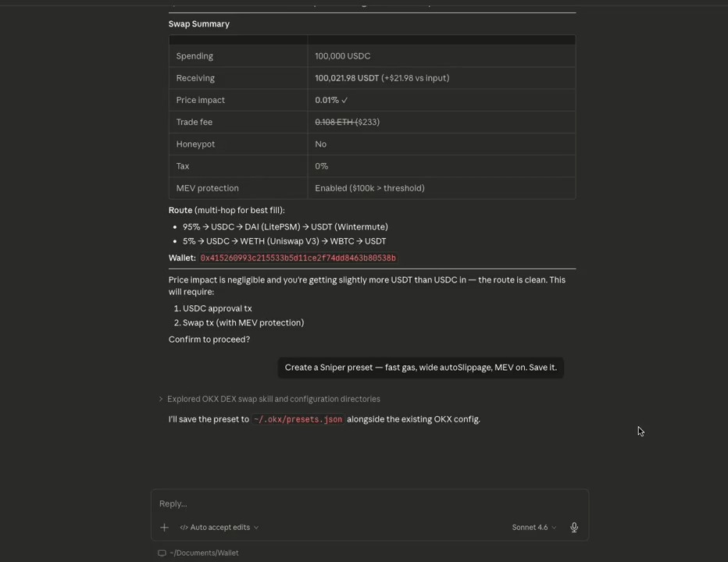Click the plus attachment icon

pyautogui.click(x=164, y=527)
